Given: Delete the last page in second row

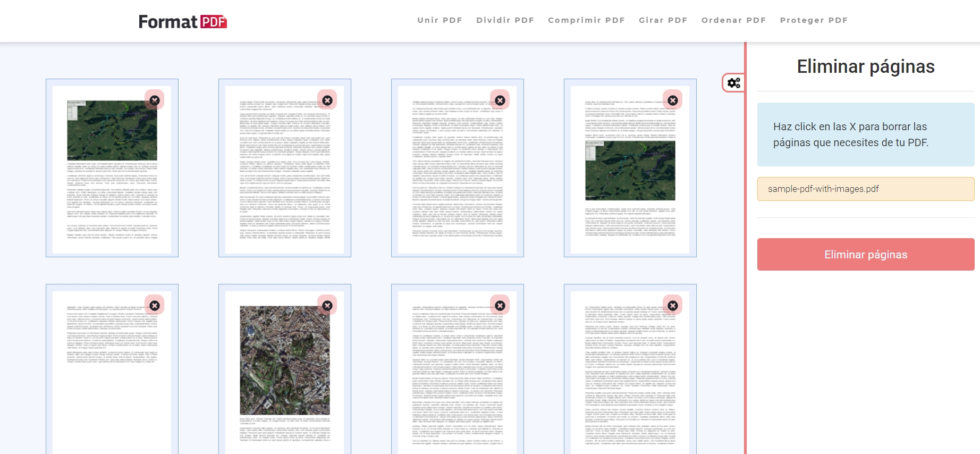Looking at the screenshot, I should pyautogui.click(x=673, y=305).
